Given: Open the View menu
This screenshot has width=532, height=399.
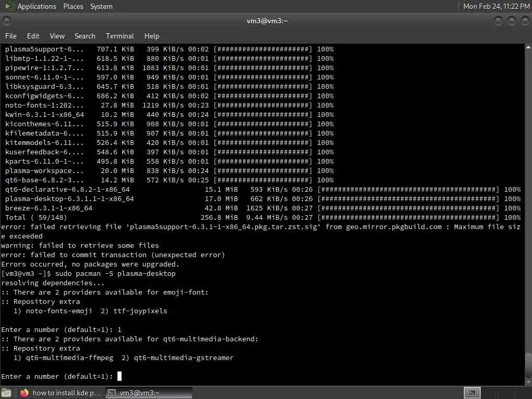Looking at the screenshot, I should tap(57, 36).
